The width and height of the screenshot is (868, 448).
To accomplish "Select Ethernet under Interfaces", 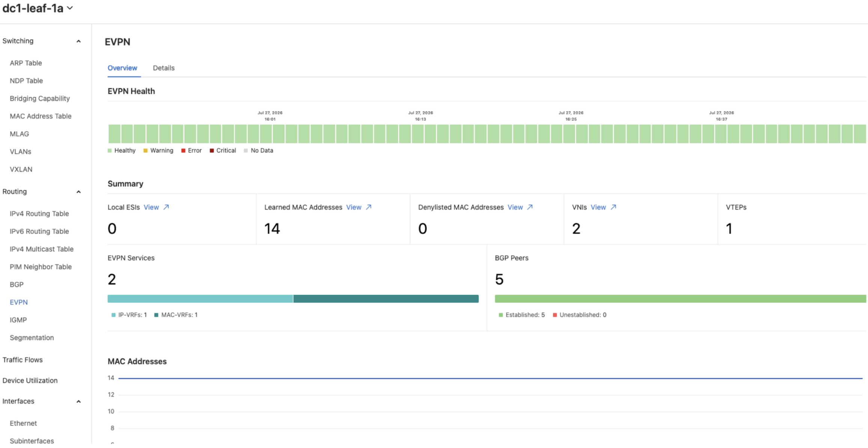I will [23, 423].
